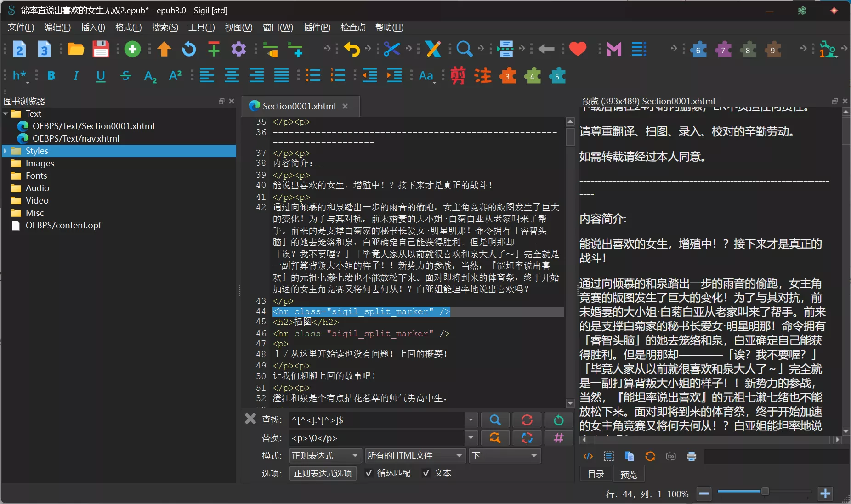Image resolution: width=851 pixels, height=504 pixels.
Task: Adjust the zoom slider in status bar
Action: tap(765, 492)
